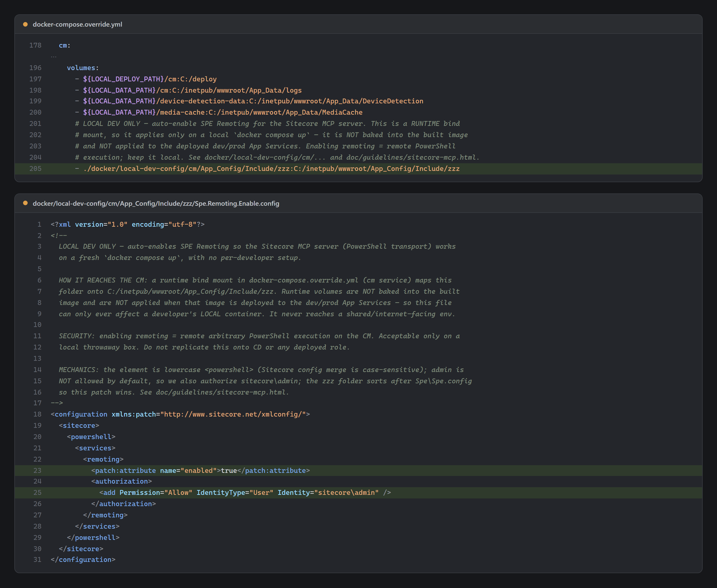Image resolution: width=717 pixels, height=588 pixels.
Task: Click the comment 'on a fresh docker compose up'
Action: pos(180,258)
